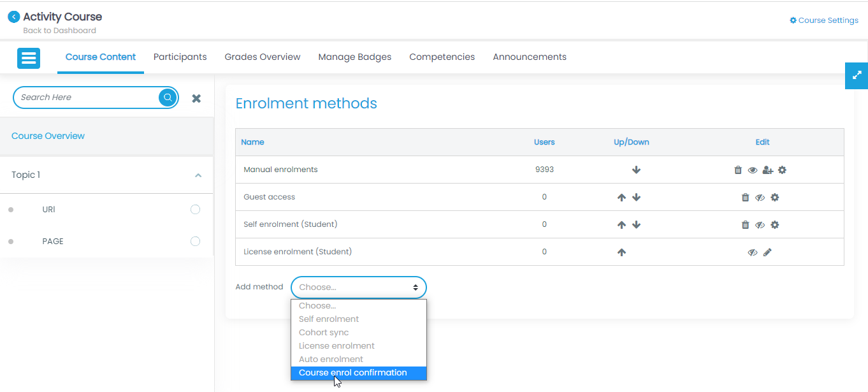Collapse the Topic 1 section
868x392 pixels.
pyautogui.click(x=198, y=175)
